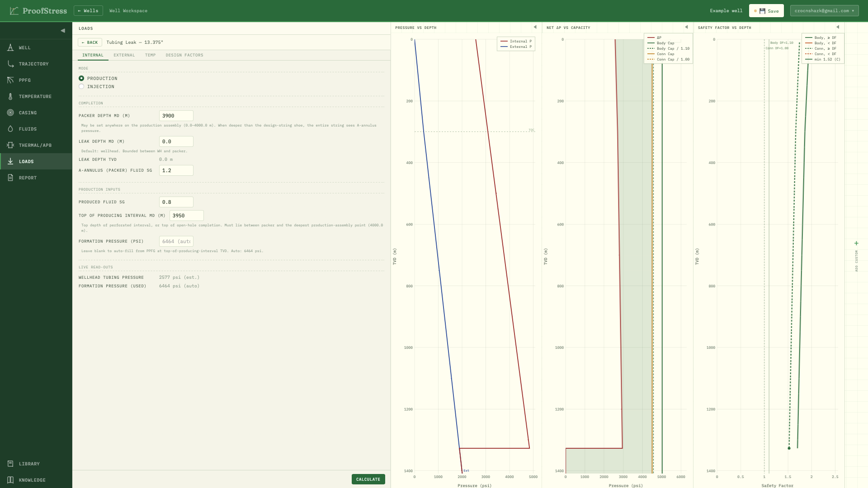This screenshot has height=488, width=868.
Task: Edit the A-Annulus Packer Fluid SG field
Action: pyautogui.click(x=176, y=170)
